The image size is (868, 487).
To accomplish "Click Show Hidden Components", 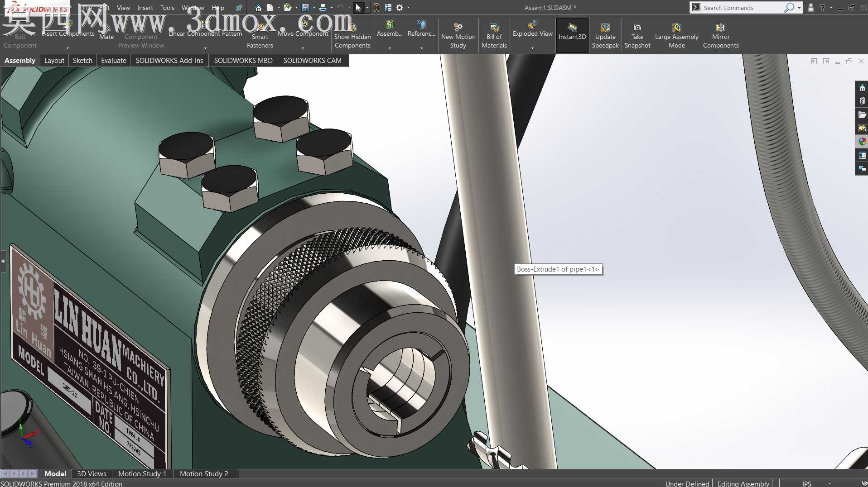I will [352, 36].
